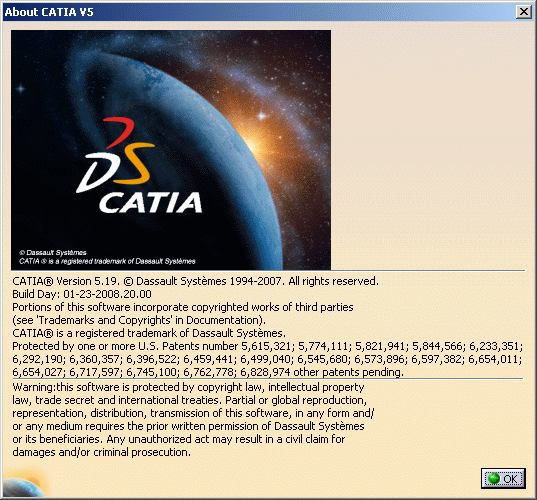Select the Build Day 01-23-2008.20.00 line
Screen dimensions: 537x500
click(x=82, y=294)
